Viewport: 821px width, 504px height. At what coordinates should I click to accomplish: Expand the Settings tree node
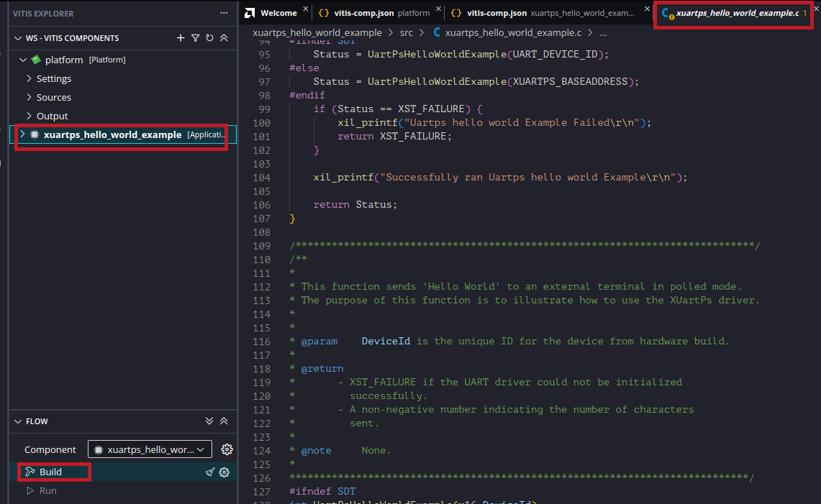tap(54, 78)
